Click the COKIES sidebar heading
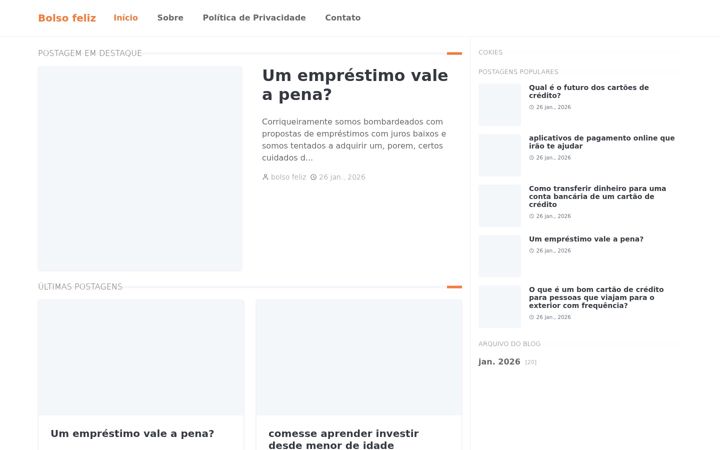This screenshot has height=450, width=720. coord(490,52)
